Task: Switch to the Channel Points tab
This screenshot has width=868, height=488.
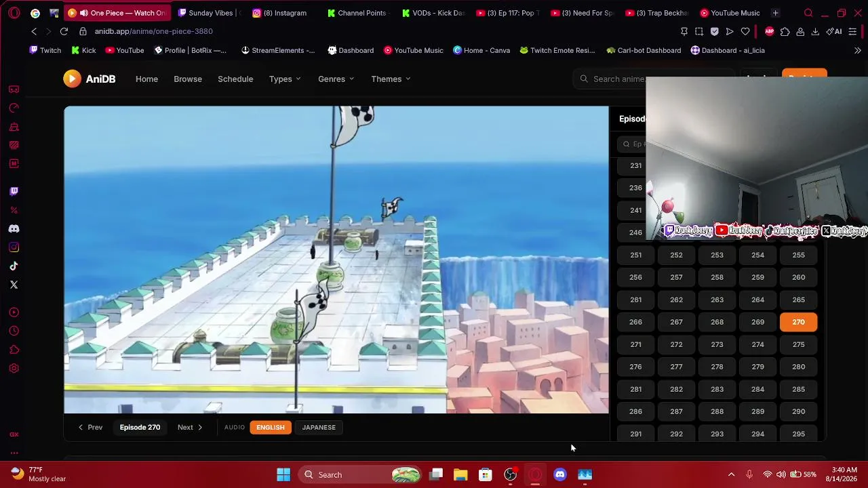Action: (358, 13)
